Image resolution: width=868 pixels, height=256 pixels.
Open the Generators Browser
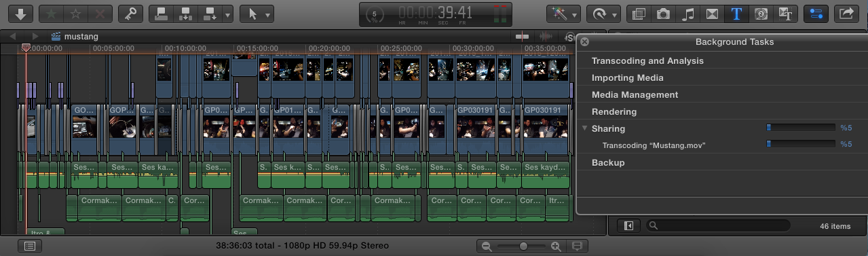pyautogui.click(x=761, y=14)
